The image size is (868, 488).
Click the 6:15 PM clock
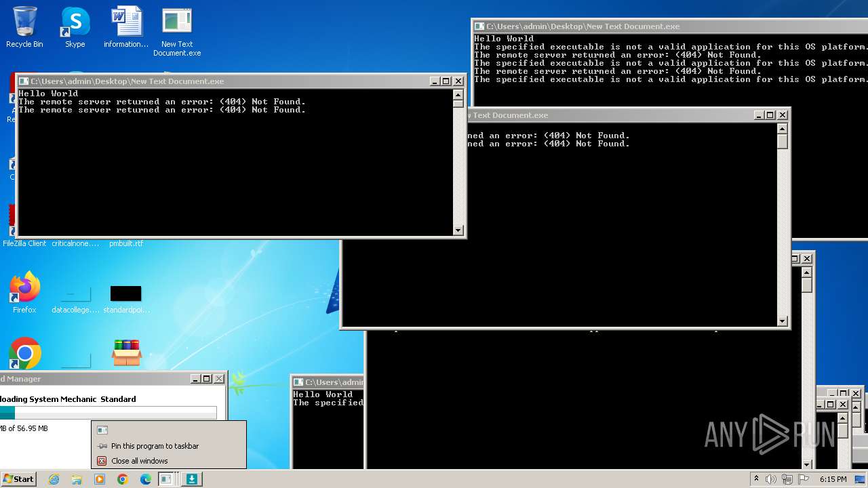click(833, 479)
